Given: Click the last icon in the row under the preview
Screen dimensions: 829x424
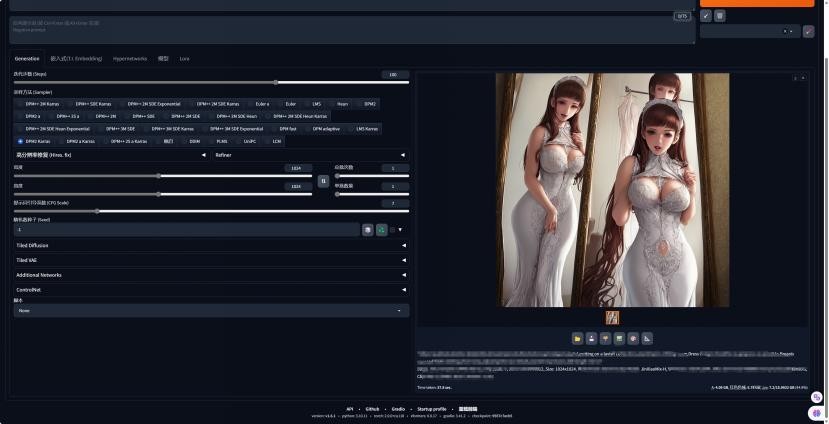Looking at the screenshot, I should (x=647, y=338).
